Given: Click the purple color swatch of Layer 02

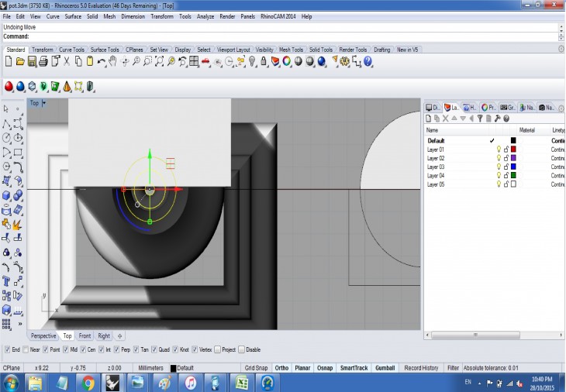Looking at the screenshot, I should coord(513,158).
